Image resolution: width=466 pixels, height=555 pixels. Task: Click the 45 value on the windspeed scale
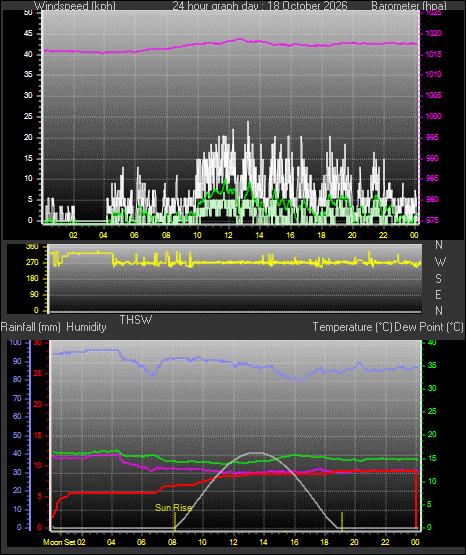28,34
